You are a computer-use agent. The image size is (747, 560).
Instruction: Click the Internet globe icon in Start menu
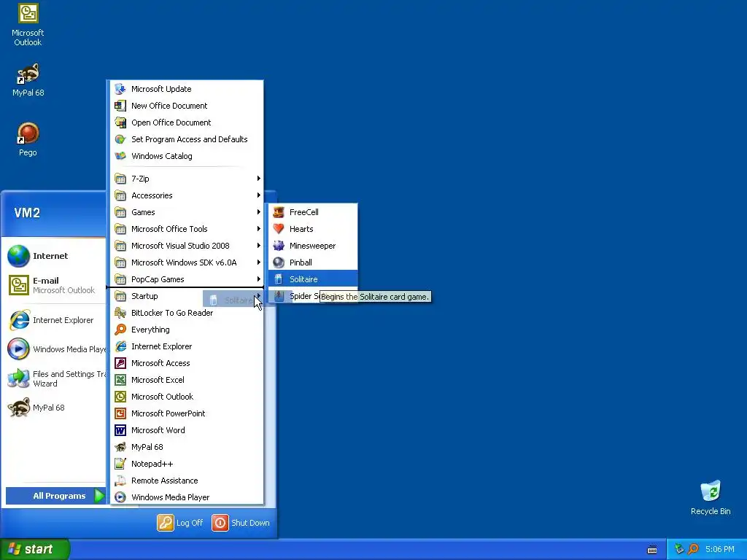[18, 256]
